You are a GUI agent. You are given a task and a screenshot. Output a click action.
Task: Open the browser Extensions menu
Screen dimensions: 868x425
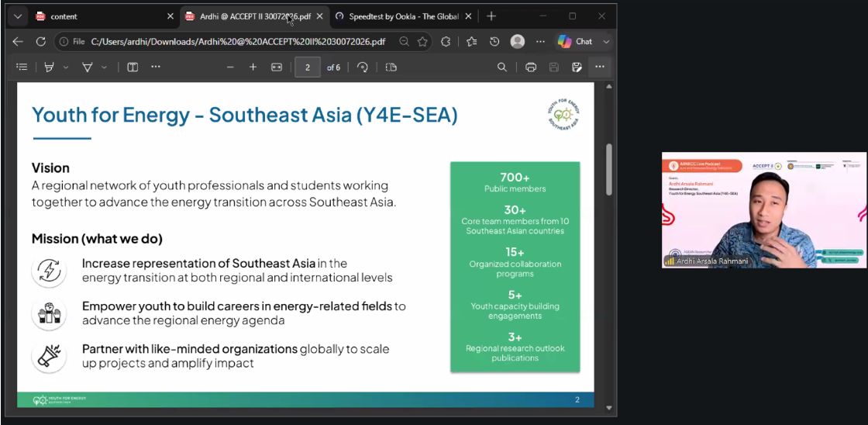446,42
